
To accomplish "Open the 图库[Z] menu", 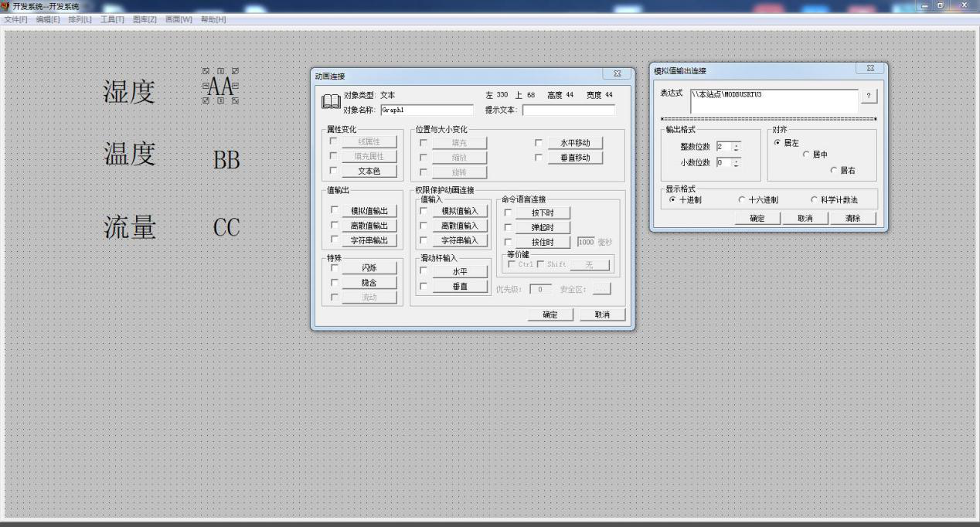I will tap(145, 19).
